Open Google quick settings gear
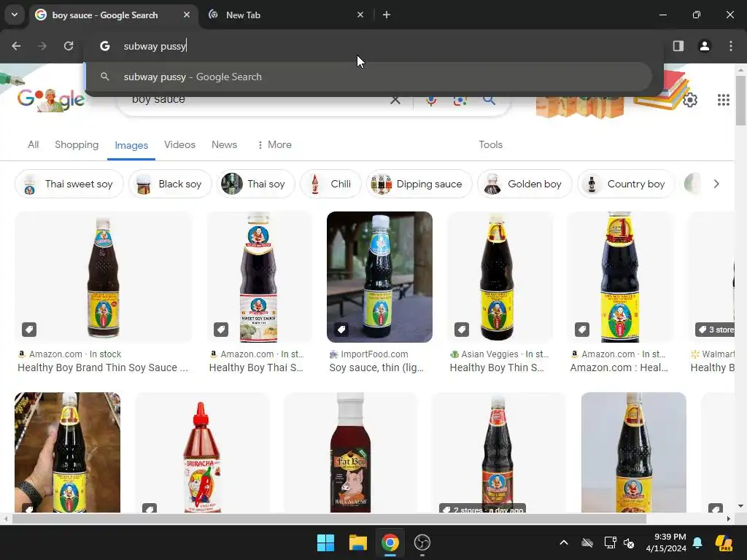 pos(690,99)
